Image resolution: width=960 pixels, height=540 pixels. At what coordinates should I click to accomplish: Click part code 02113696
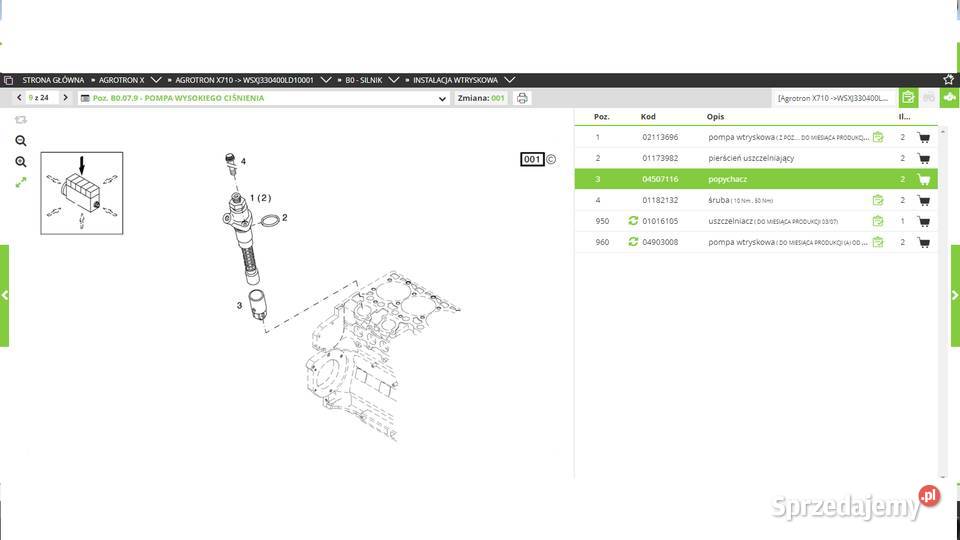[660, 137]
